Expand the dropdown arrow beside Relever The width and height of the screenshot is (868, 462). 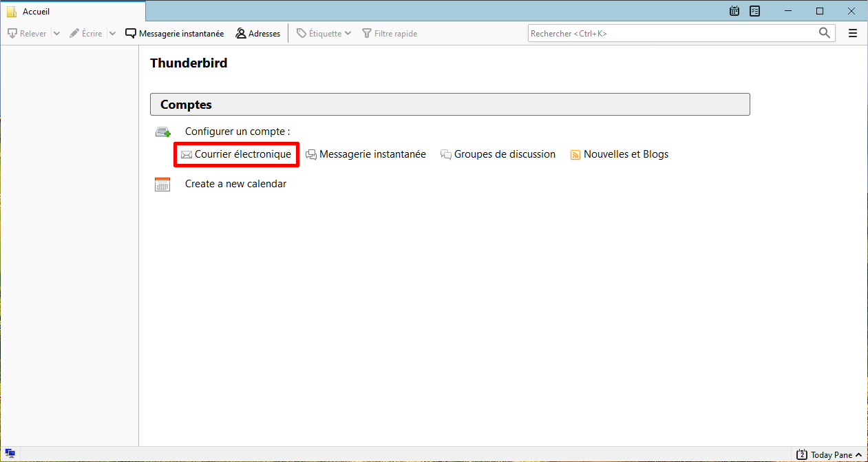pyautogui.click(x=56, y=33)
